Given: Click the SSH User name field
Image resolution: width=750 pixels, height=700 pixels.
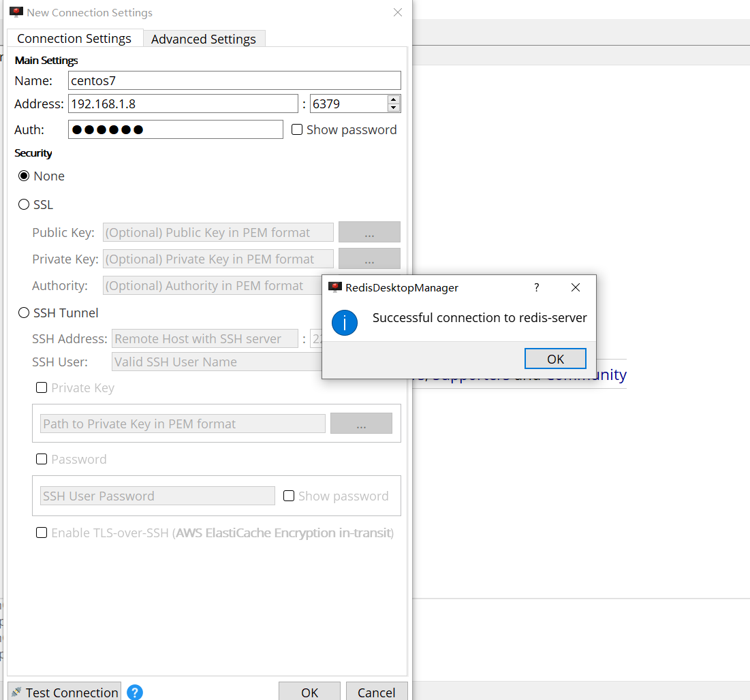Looking at the screenshot, I should pos(217,362).
